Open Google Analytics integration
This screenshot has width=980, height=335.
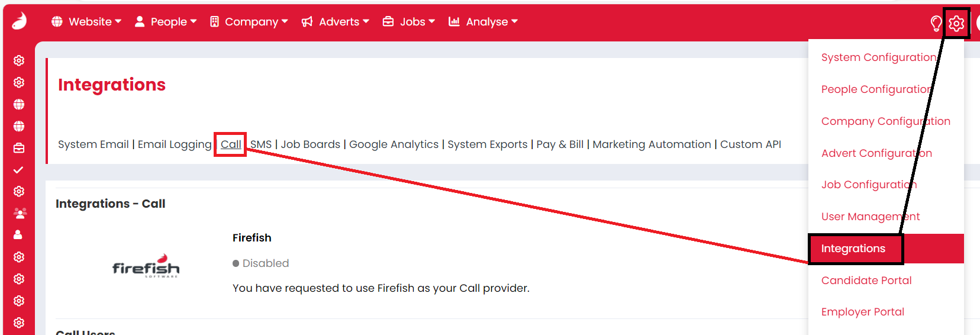tap(394, 144)
